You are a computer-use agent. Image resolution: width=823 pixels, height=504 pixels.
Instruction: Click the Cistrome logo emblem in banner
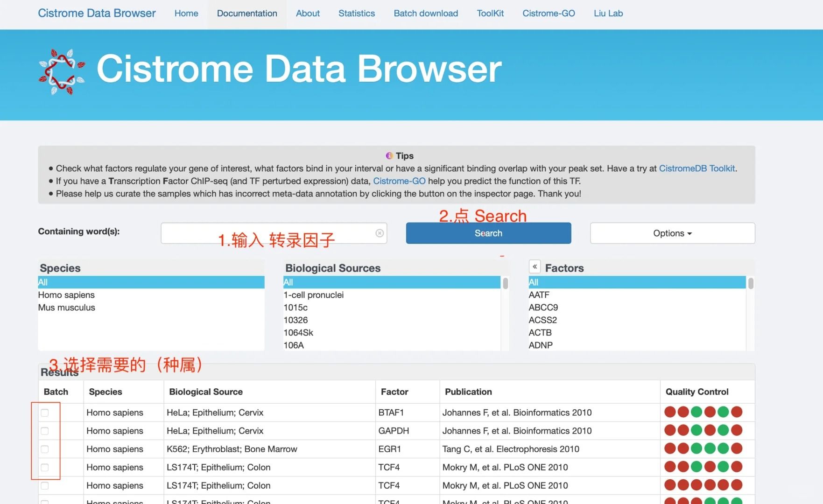click(62, 72)
